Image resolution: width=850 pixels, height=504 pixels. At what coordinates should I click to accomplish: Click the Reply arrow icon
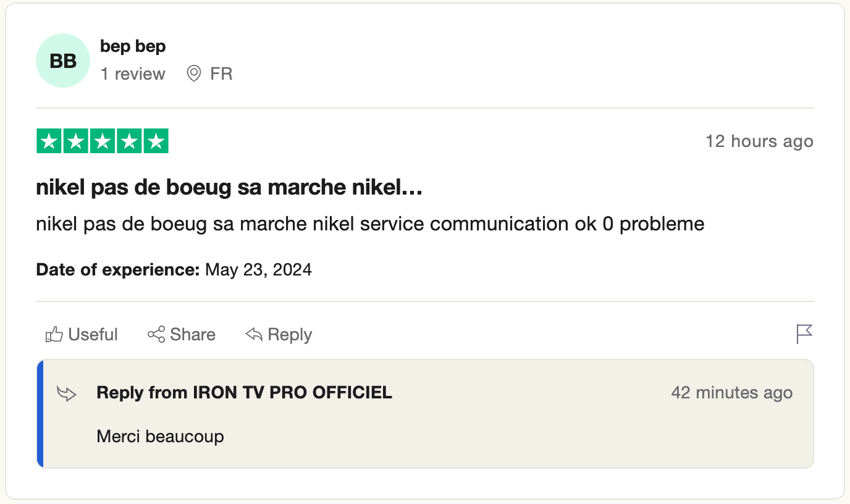pyautogui.click(x=253, y=334)
